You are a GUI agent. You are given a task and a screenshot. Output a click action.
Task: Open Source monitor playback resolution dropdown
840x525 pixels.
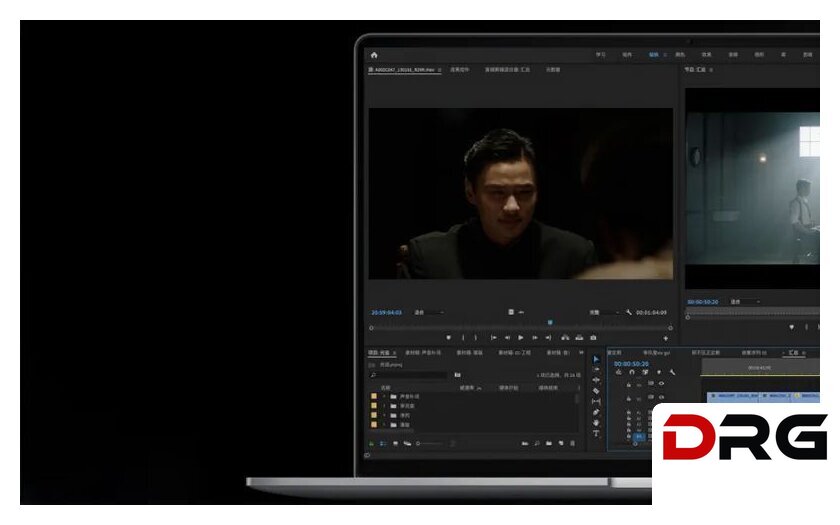point(605,312)
